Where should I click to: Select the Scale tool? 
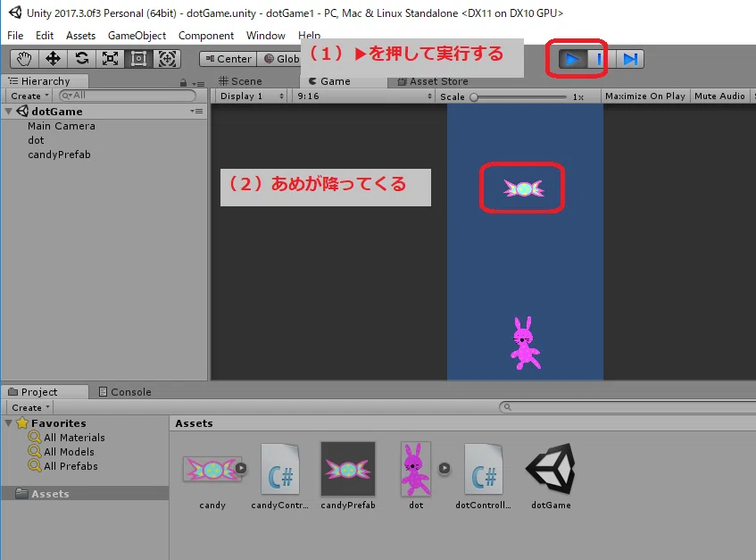110,59
